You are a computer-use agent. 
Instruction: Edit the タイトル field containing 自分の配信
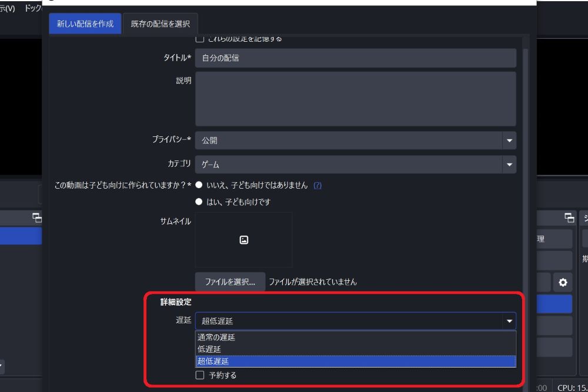point(356,58)
